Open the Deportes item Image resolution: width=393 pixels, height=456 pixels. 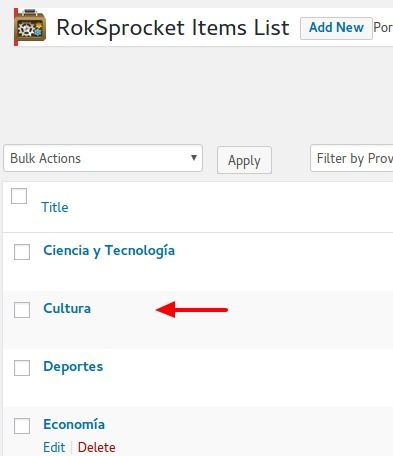pyautogui.click(x=73, y=367)
